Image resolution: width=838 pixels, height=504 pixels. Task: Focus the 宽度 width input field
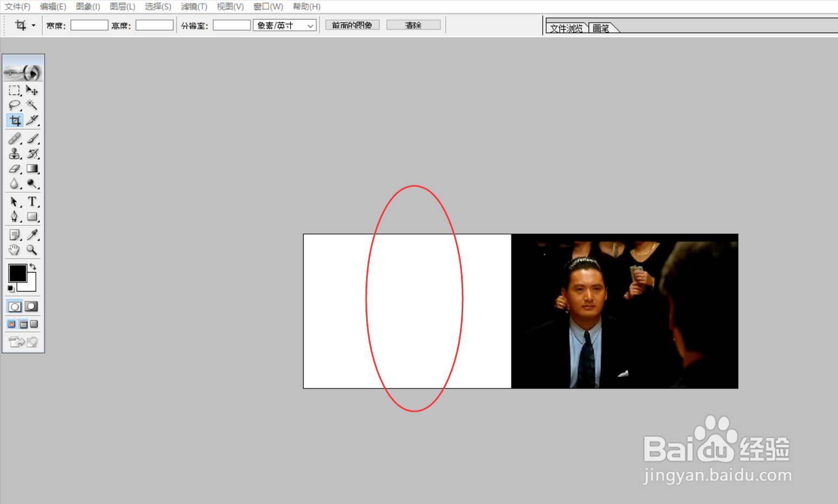89,25
